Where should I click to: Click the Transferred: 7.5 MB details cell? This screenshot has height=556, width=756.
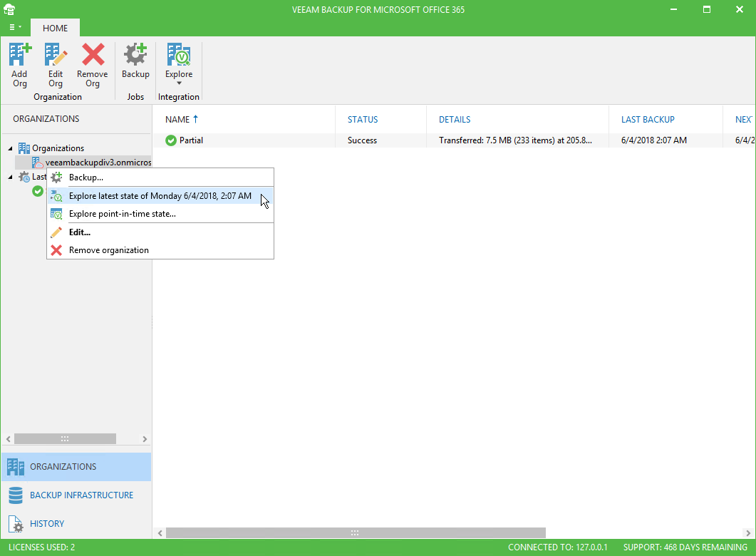pyautogui.click(x=515, y=140)
